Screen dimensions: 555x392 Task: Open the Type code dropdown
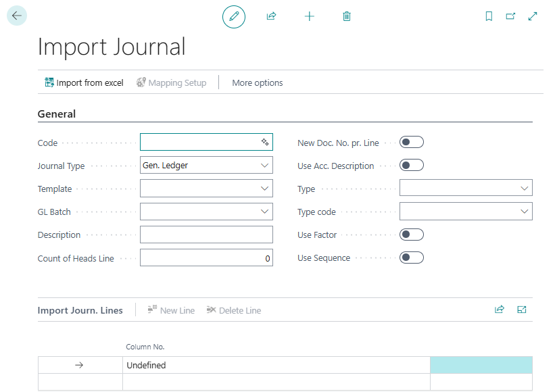(x=466, y=212)
